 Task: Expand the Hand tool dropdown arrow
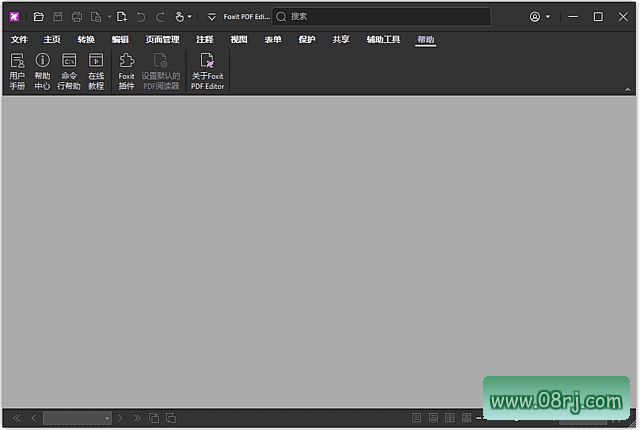tap(189, 17)
